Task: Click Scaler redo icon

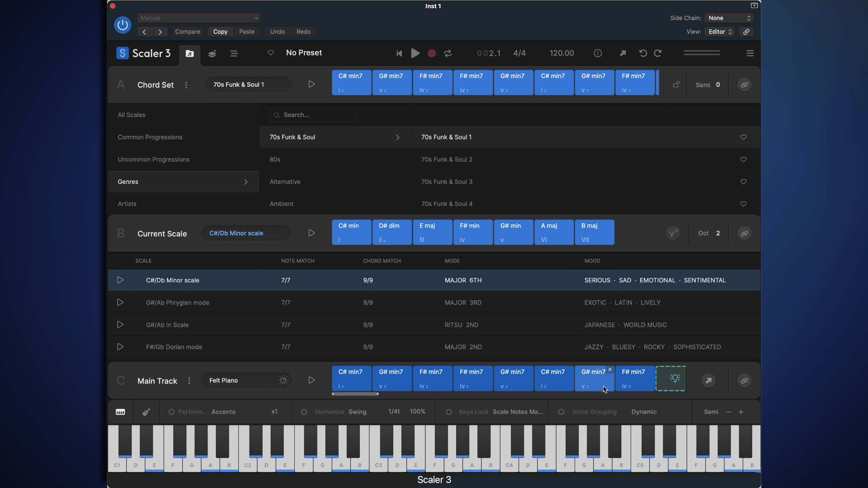Action: click(658, 53)
